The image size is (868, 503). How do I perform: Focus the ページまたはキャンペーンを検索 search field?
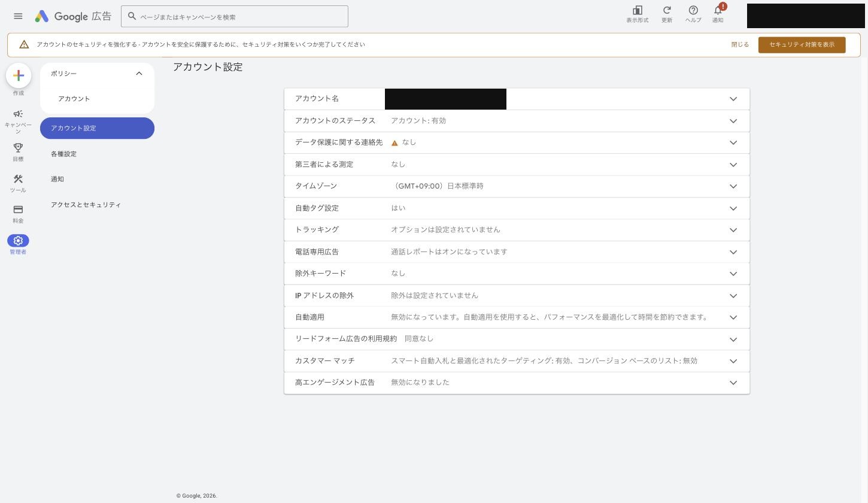234,16
